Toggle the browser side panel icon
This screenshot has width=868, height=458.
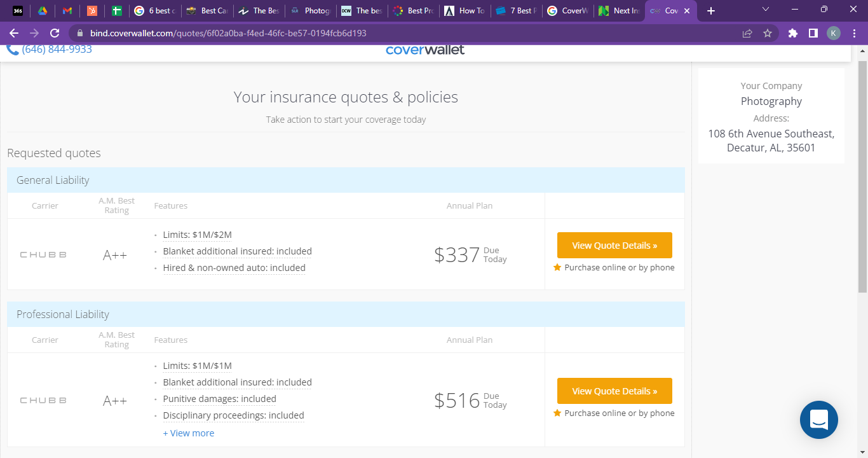[x=813, y=33]
